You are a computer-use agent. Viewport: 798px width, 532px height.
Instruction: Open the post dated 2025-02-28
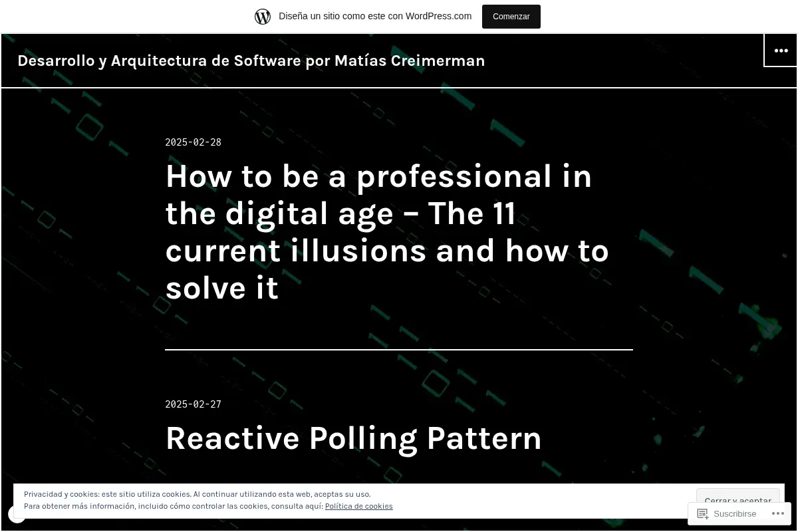click(x=194, y=142)
